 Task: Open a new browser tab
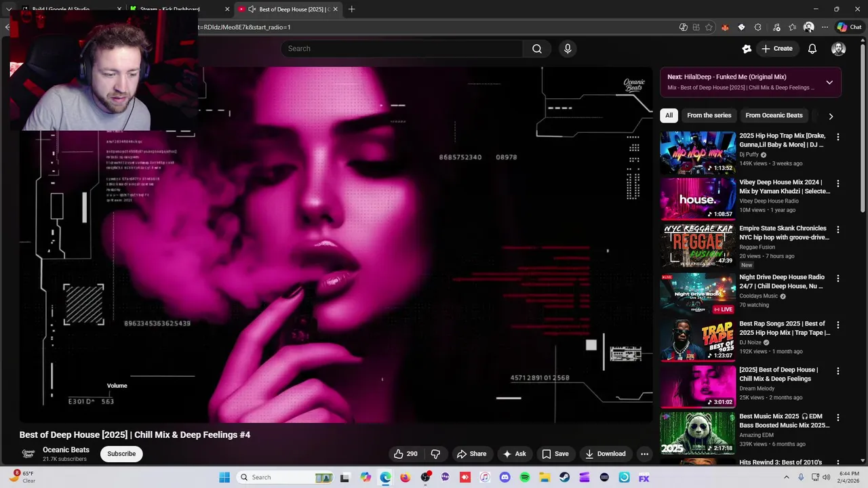(351, 9)
